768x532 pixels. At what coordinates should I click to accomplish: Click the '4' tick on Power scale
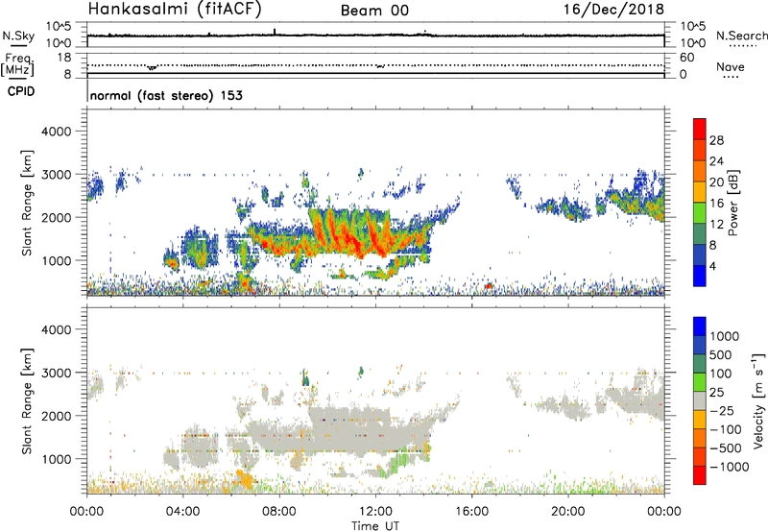point(712,266)
